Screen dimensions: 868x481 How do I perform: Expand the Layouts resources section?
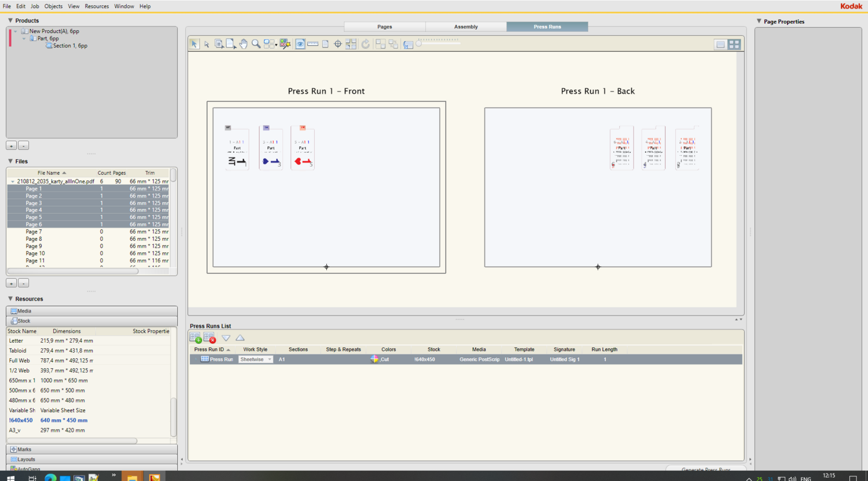[x=92, y=459]
